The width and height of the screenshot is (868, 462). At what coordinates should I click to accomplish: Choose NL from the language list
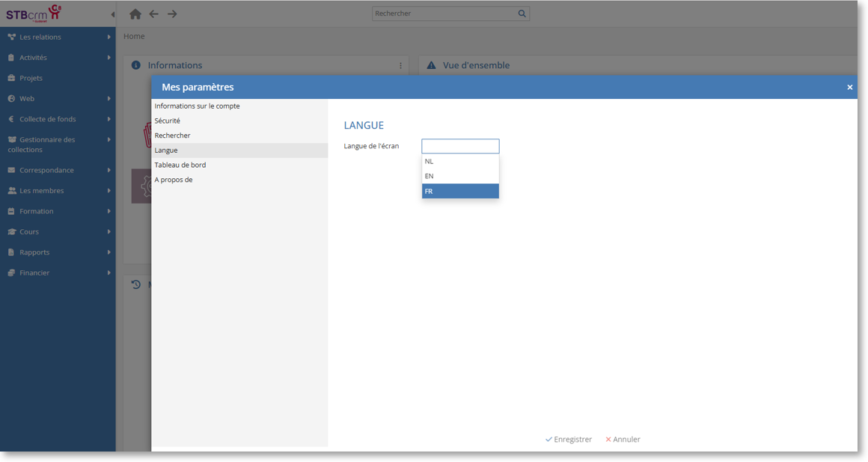pos(460,162)
